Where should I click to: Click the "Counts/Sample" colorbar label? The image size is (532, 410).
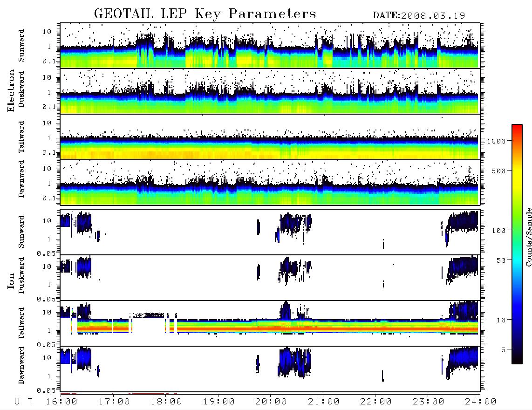click(x=529, y=237)
